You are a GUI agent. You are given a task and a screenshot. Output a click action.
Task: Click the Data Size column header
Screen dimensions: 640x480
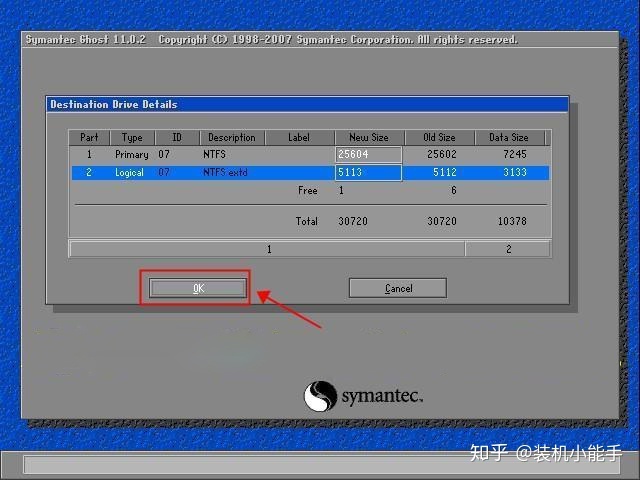509,138
